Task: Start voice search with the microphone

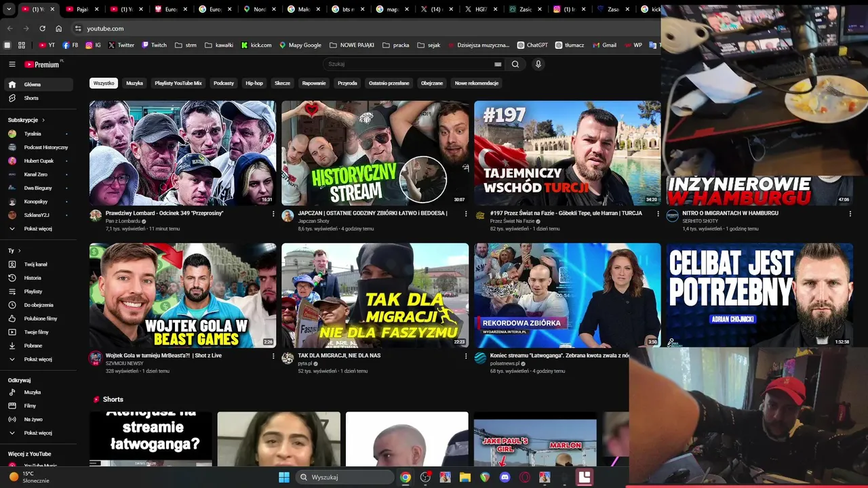Action: (538, 64)
